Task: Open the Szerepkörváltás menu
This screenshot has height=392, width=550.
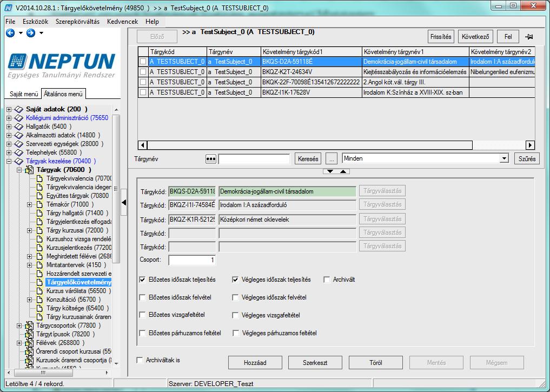Action: [x=77, y=22]
